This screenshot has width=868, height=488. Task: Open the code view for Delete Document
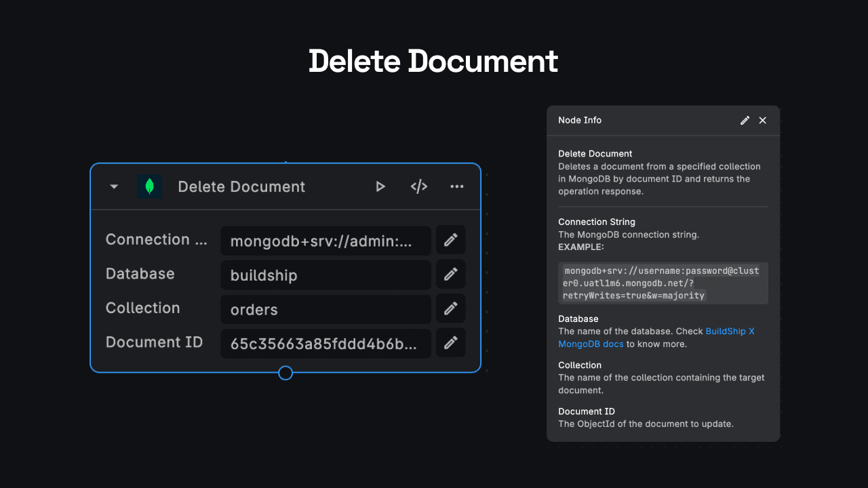(418, 186)
